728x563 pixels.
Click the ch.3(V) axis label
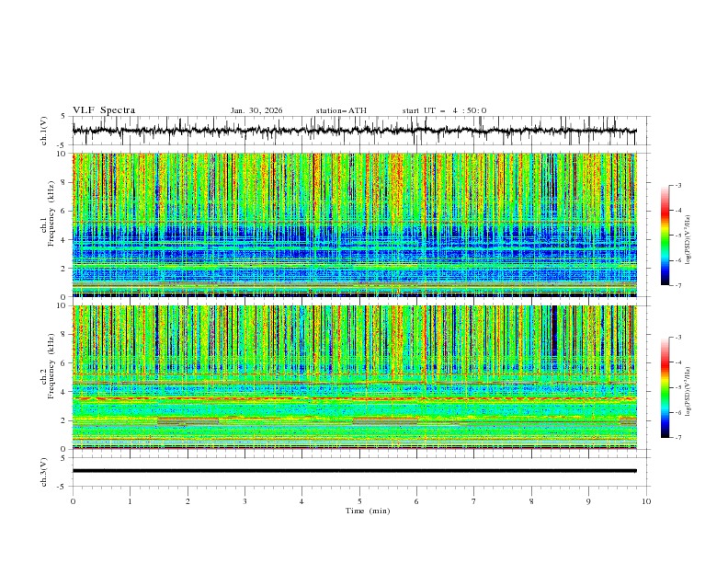pos(45,470)
